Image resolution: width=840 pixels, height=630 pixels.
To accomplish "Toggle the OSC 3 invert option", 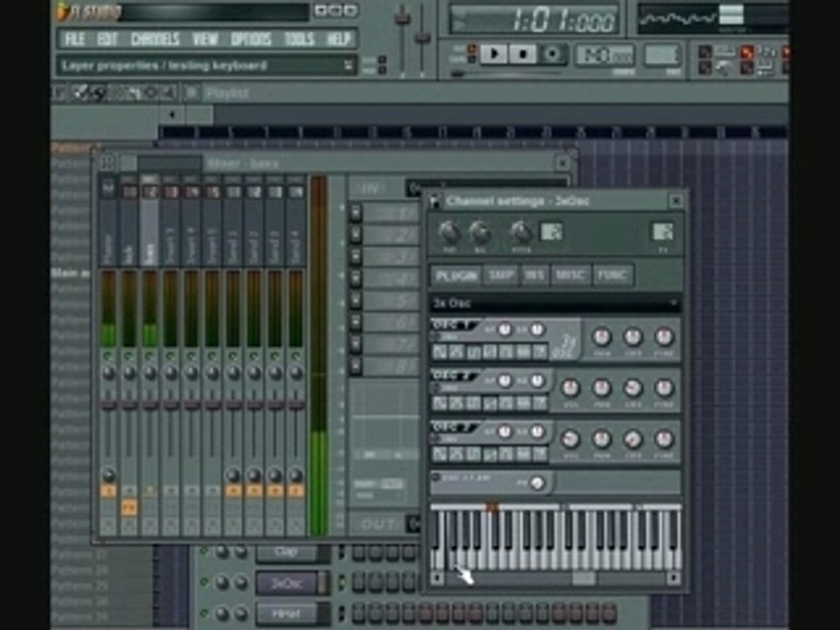I will tap(437, 438).
